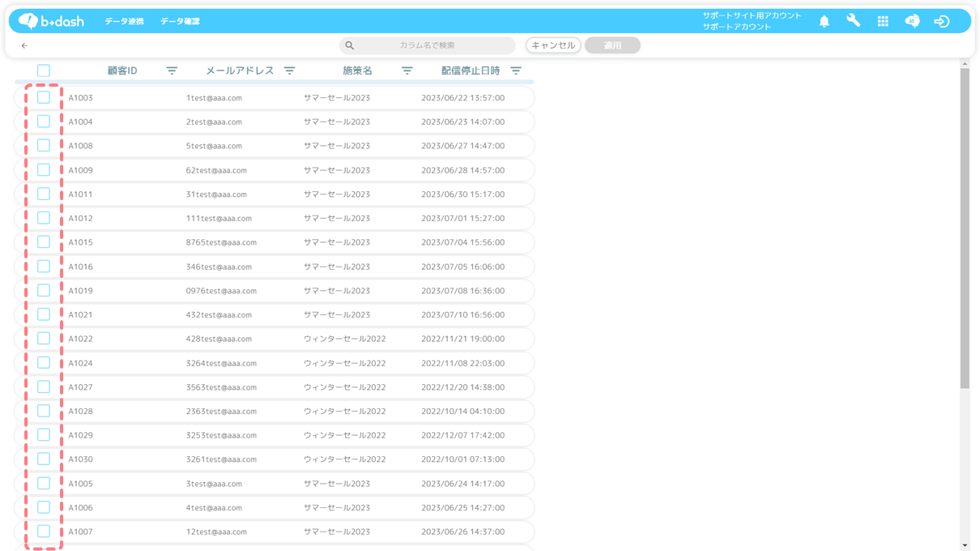The height and width of the screenshot is (551, 980).
Task: Check the box for row A1007
Action: point(44,532)
